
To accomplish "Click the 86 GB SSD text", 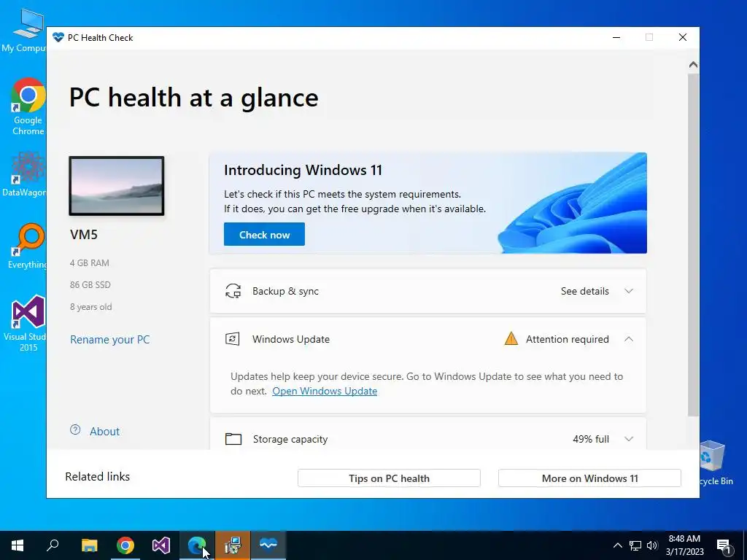I will click(x=90, y=285).
